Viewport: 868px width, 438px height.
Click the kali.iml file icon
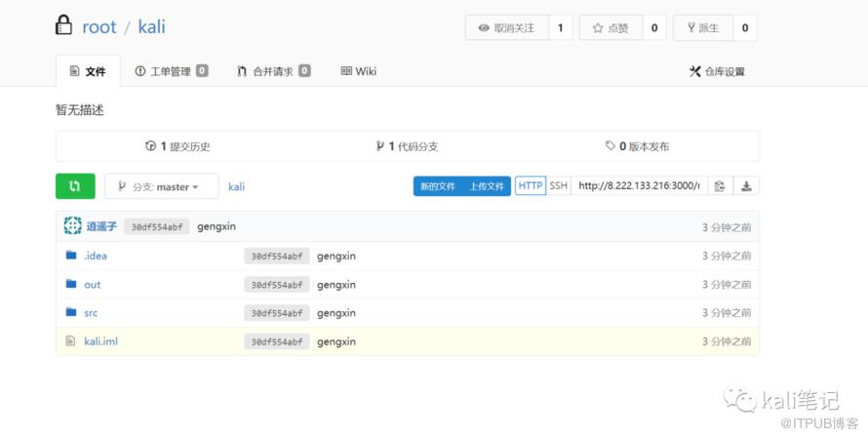click(x=70, y=341)
